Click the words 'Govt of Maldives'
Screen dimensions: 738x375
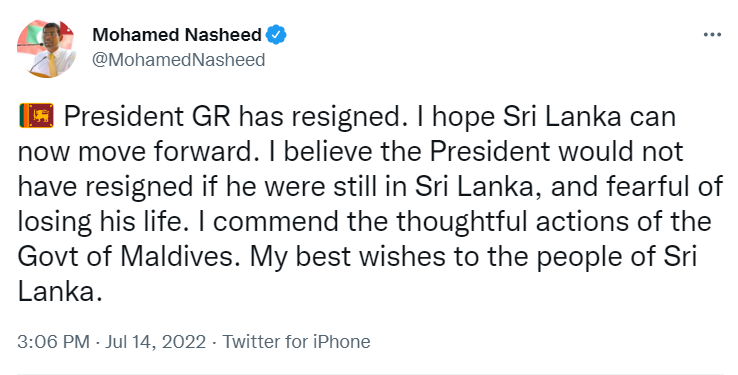[x=126, y=257]
